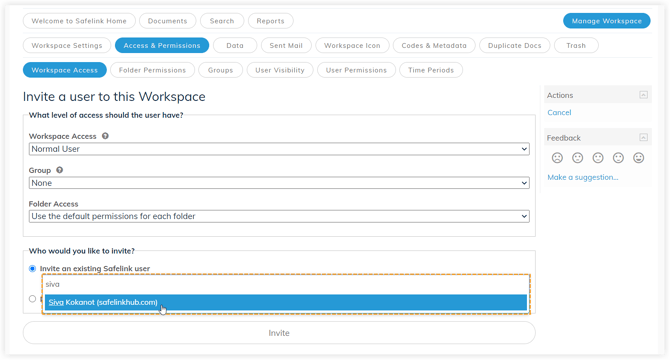Click the Invite button
This screenshot has width=670, height=360.
tap(279, 333)
